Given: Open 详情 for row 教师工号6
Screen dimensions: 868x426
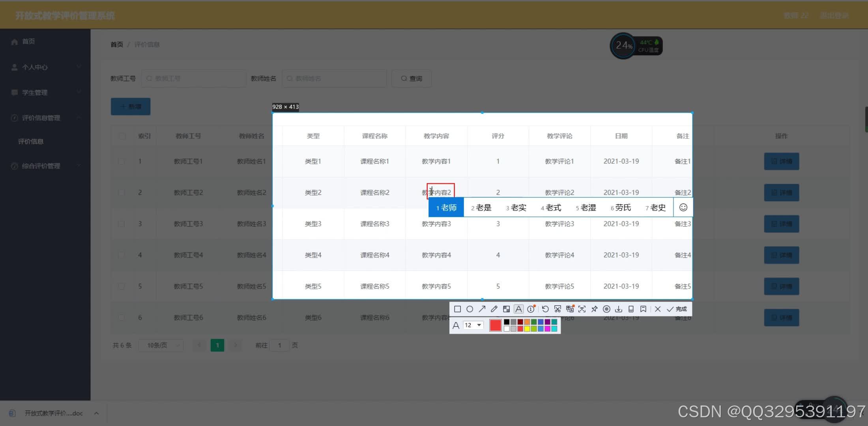Looking at the screenshot, I should (782, 318).
